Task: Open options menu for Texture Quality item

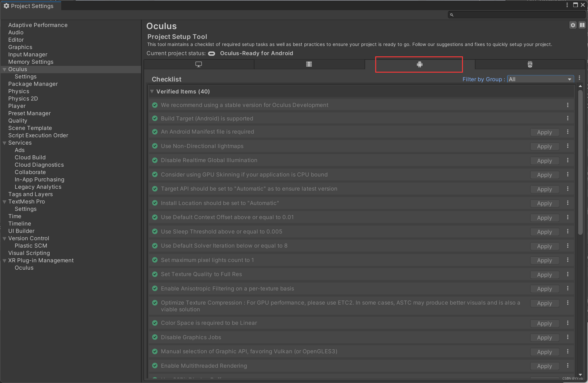Action: click(x=567, y=274)
